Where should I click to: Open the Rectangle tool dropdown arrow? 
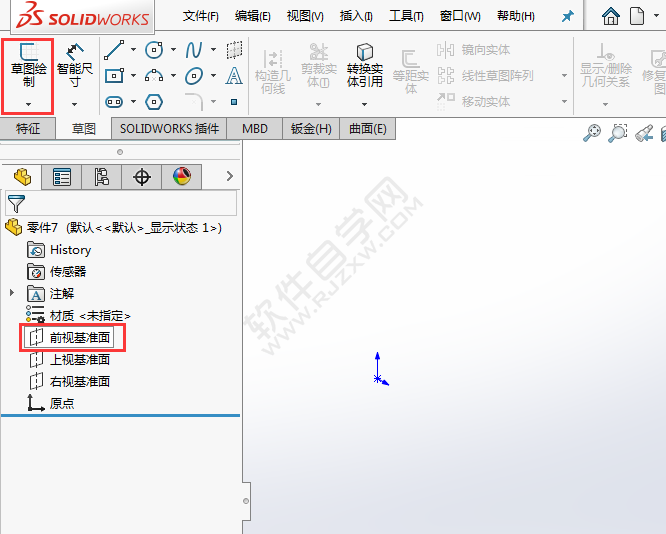(x=133, y=76)
